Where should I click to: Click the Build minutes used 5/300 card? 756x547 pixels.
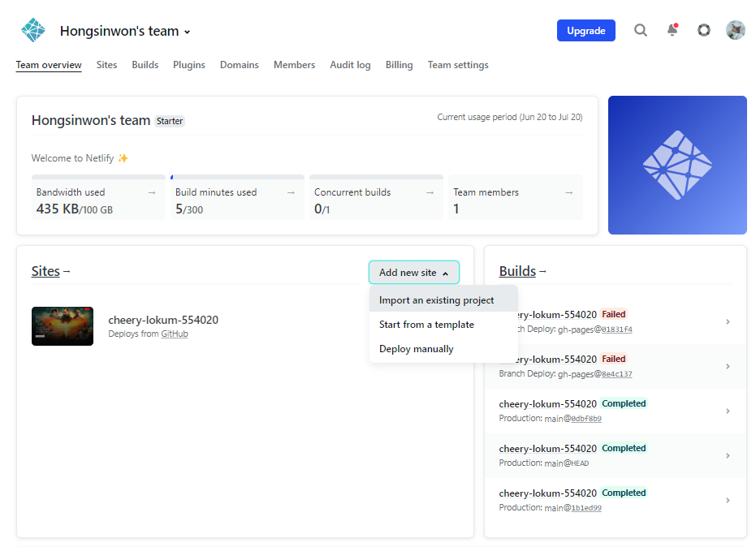[237, 197]
